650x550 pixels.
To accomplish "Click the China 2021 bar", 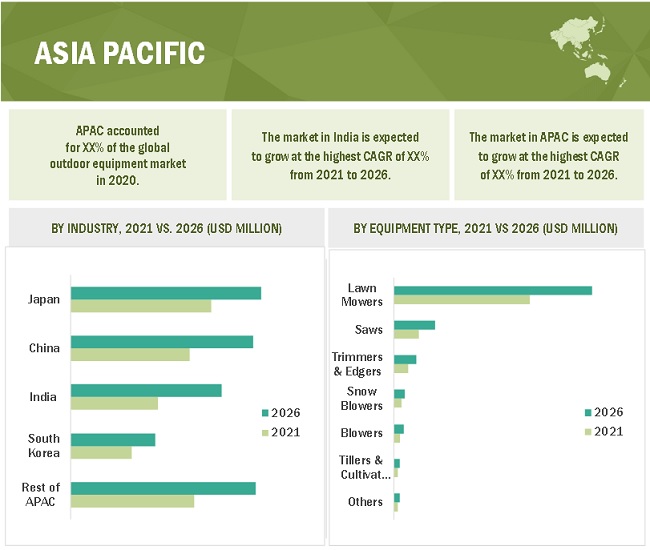I will [x=130, y=354].
